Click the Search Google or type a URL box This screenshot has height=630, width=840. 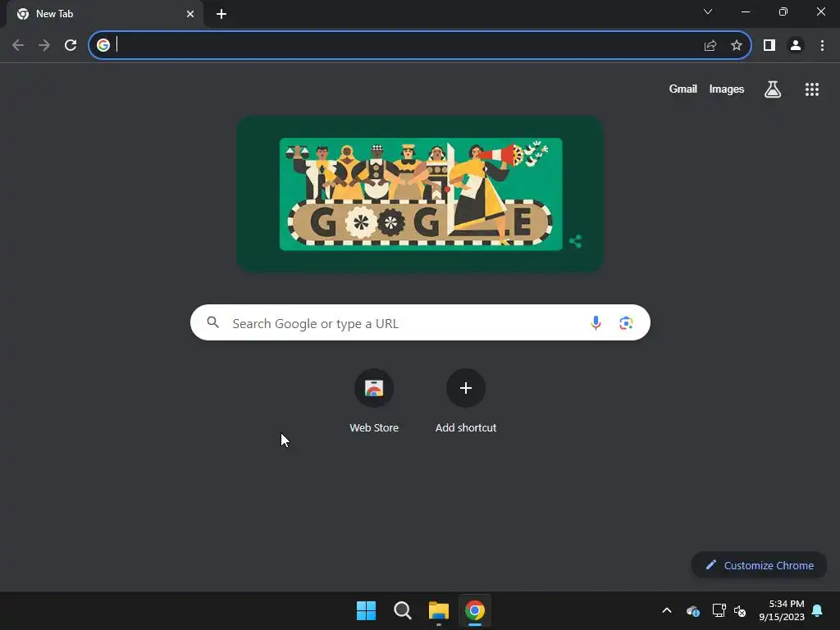(x=420, y=322)
